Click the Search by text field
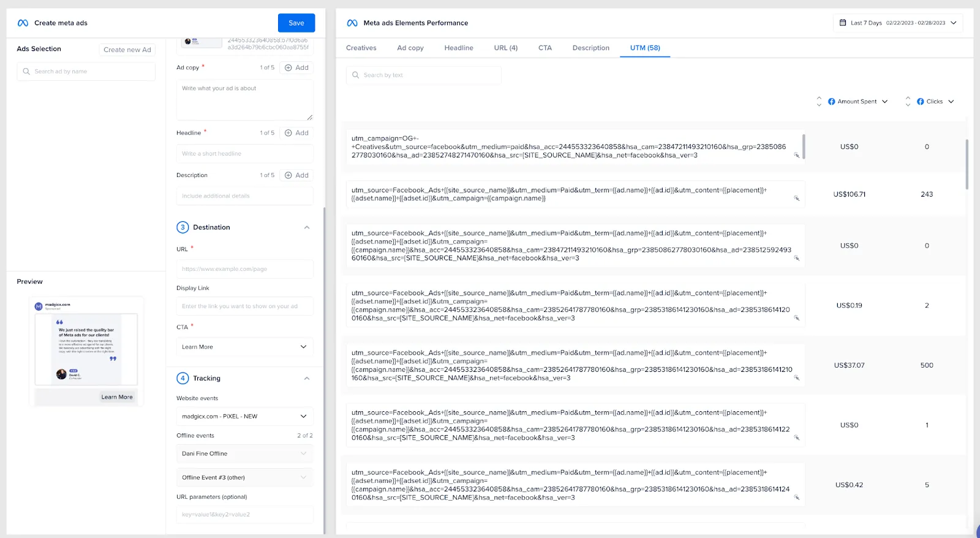 click(424, 75)
